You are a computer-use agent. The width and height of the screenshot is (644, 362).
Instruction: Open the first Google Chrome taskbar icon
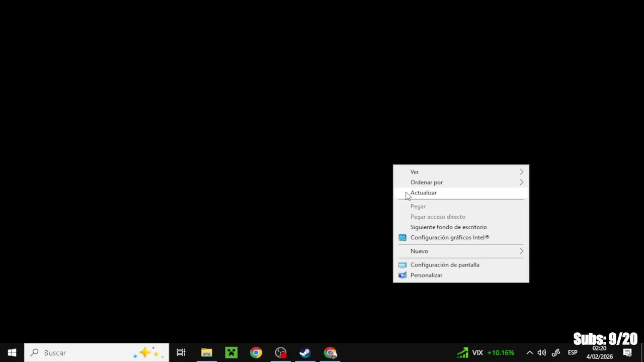[256, 352]
